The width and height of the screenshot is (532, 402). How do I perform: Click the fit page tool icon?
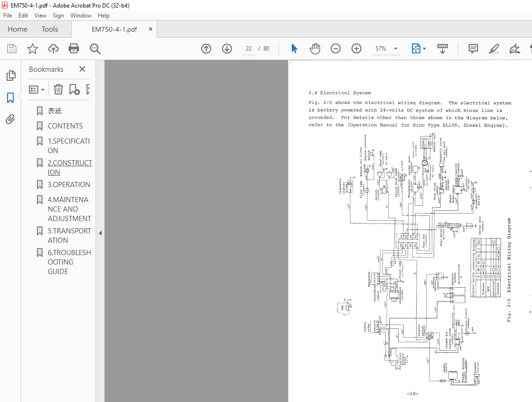(x=416, y=49)
